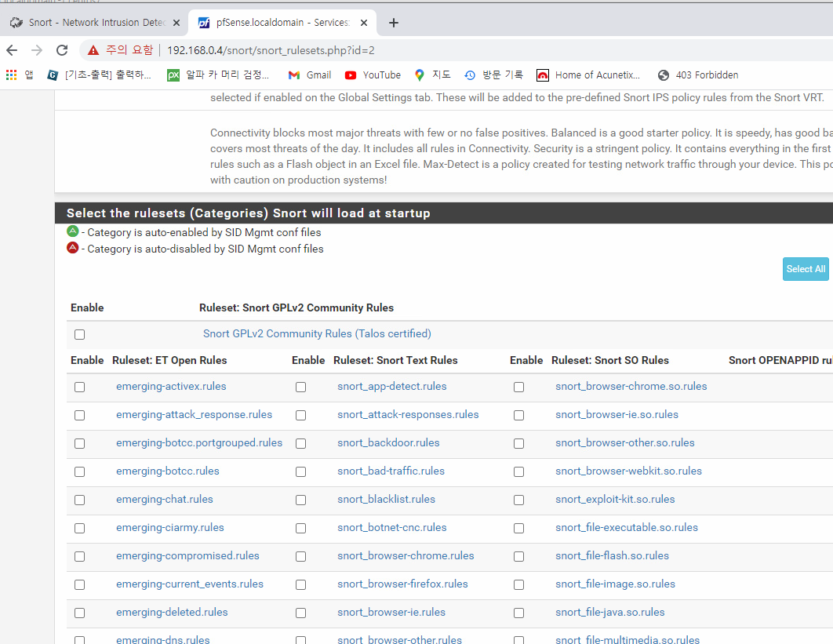Check snort_backdoor.rules checkbox

pos(300,443)
